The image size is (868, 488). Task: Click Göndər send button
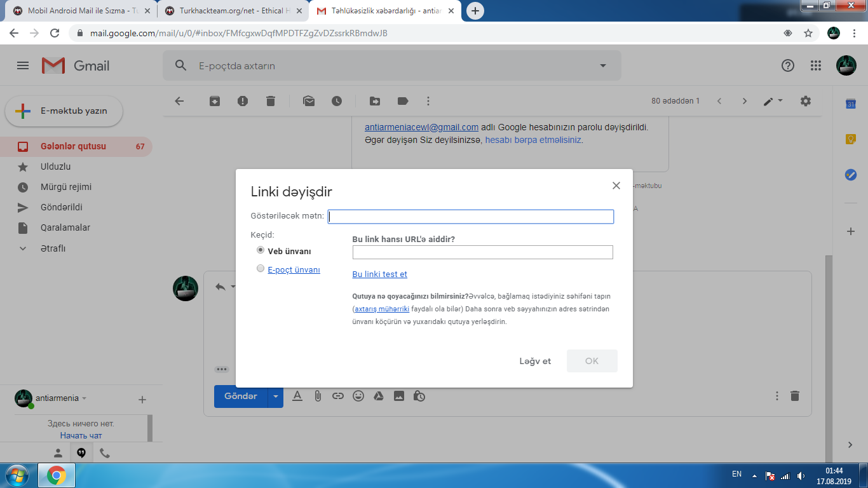[241, 396]
